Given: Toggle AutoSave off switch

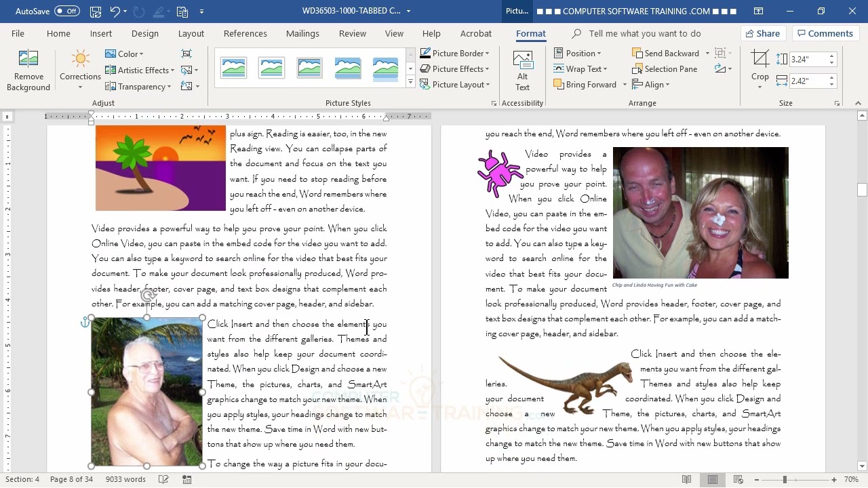Looking at the screenshot, I should tap(66, 12).
